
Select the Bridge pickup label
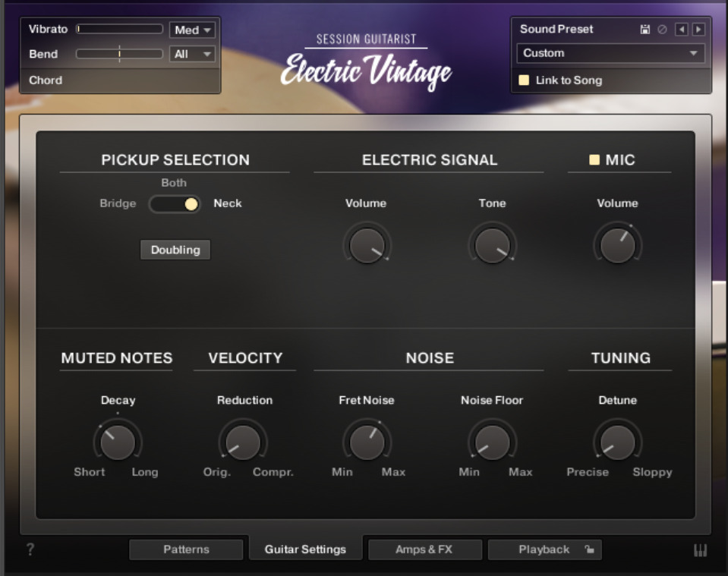118,203
